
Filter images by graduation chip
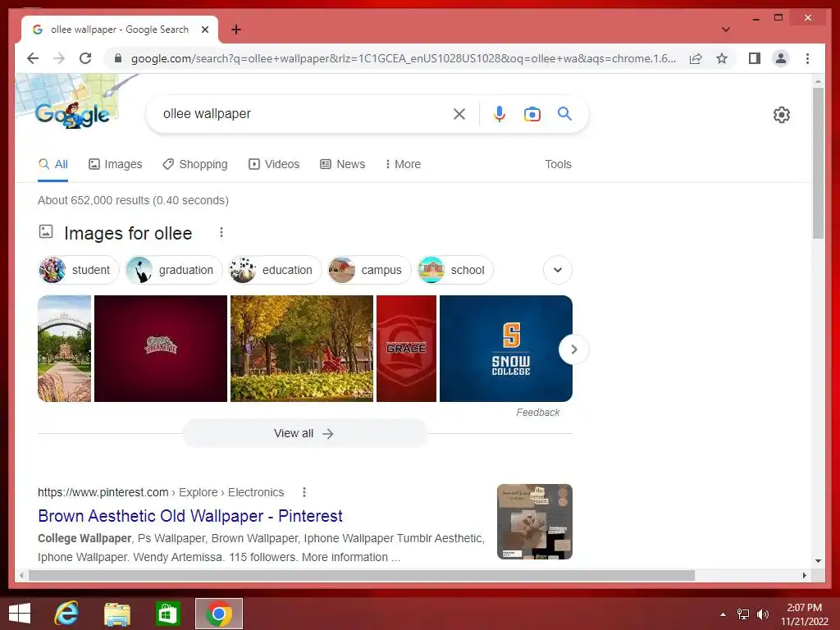click(172, 270)
